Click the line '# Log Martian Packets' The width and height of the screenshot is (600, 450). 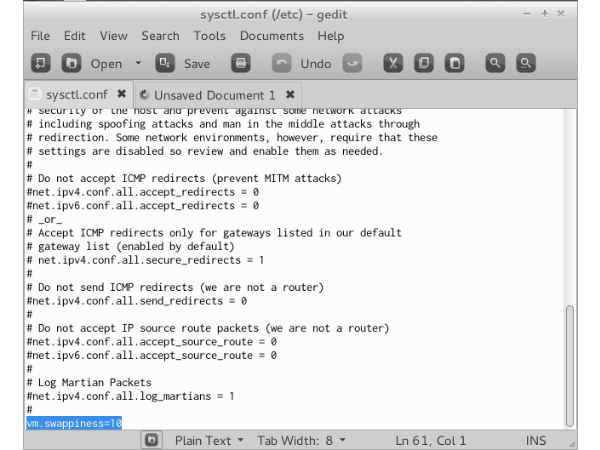click(89, 383)
